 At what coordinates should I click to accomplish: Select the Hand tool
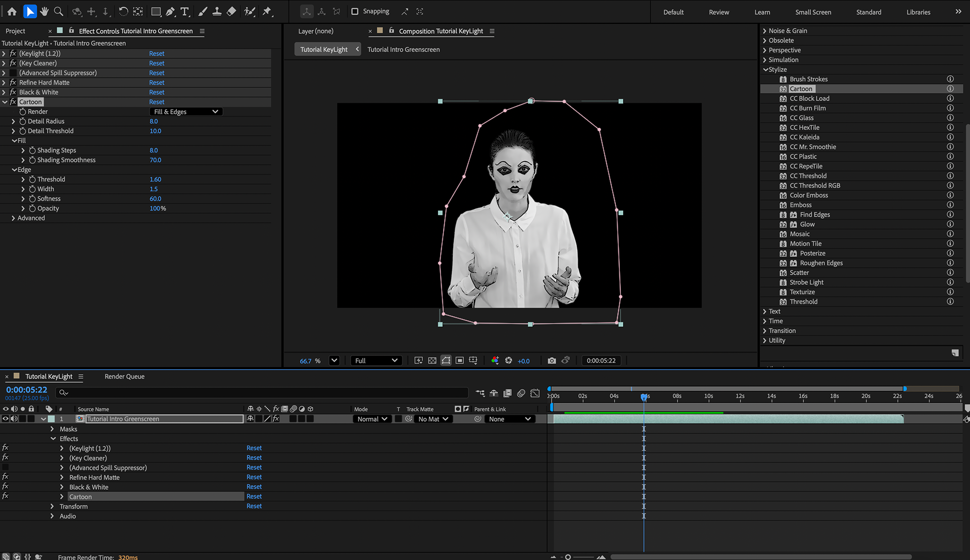coord(44,11)
